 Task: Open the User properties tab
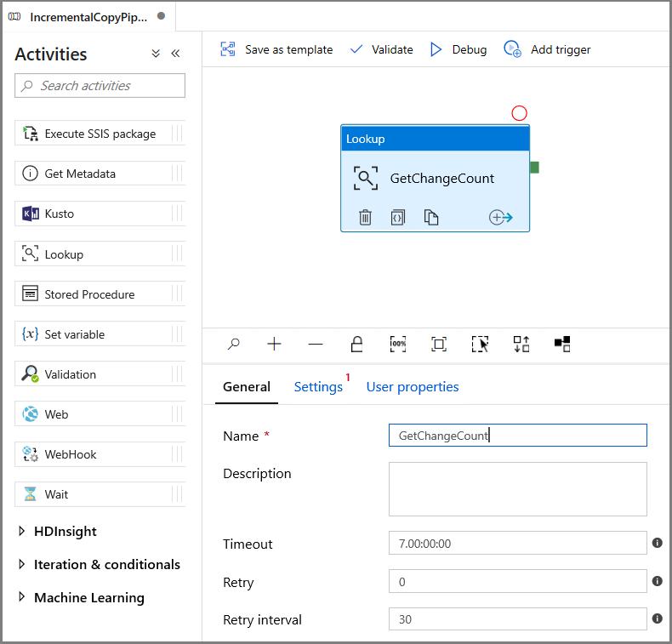coord(413,387)
